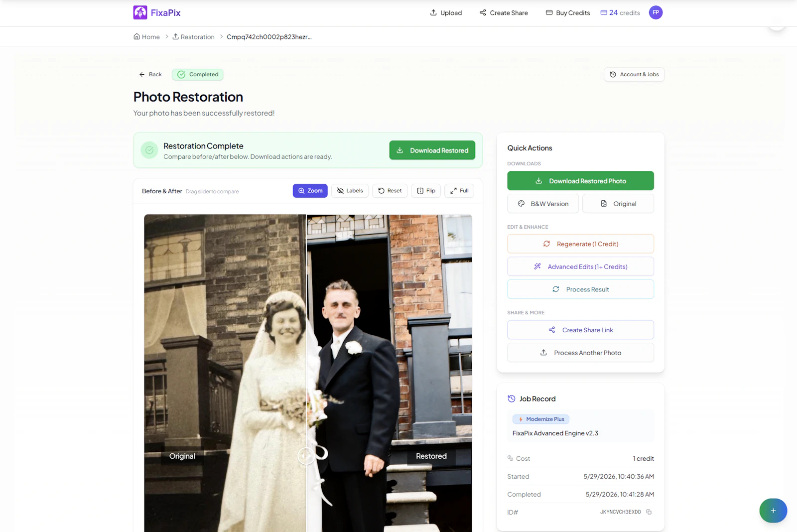Click Upload in the top navigation
Image resolution: width=797 pixels, height=532 pixels.
point(446,12)
